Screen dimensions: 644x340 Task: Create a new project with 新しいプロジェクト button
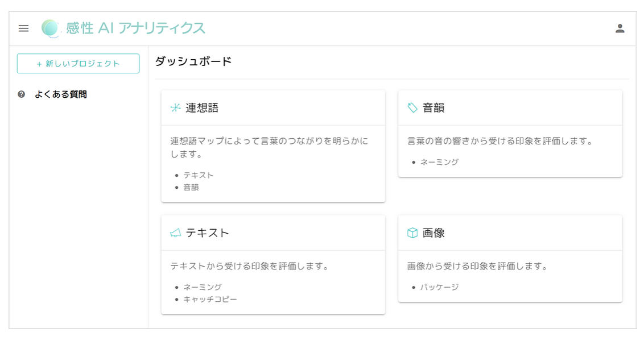78,64
